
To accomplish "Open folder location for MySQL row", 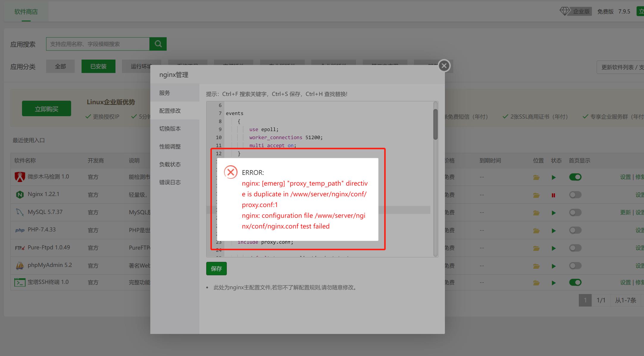I will pyautogui.click(x=536, y=213).
